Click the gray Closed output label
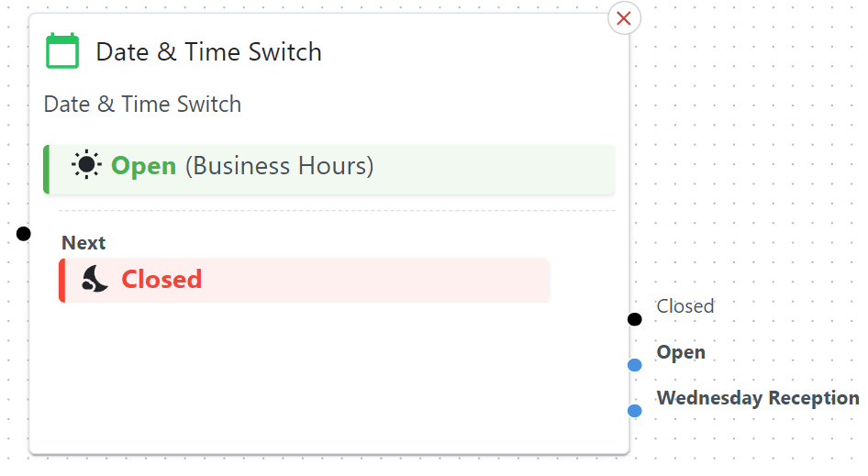 pos(685,306)
